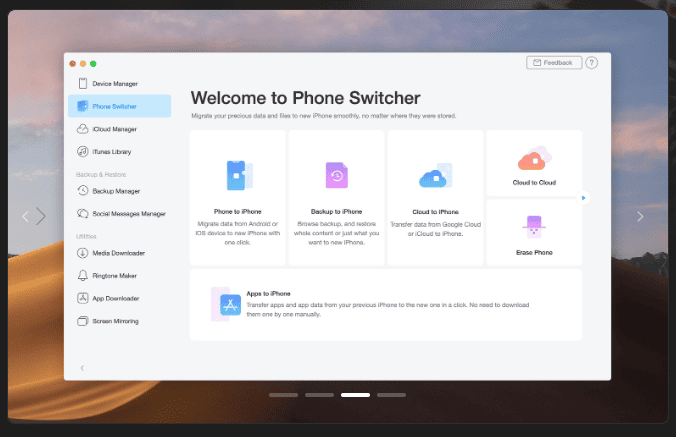The height and width of the screenshot is (437, 676).
Task: Click the blue play arrow beside cards
Action: pos(583,198)
